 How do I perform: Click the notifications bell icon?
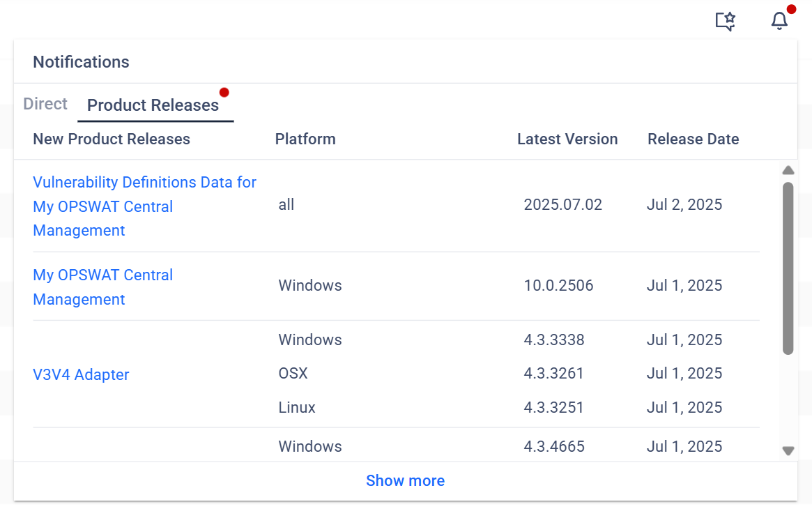[779, 21]
